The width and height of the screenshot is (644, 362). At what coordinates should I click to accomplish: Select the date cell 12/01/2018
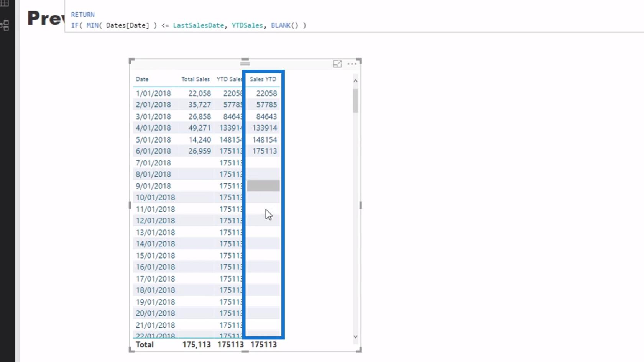[155, 221]
